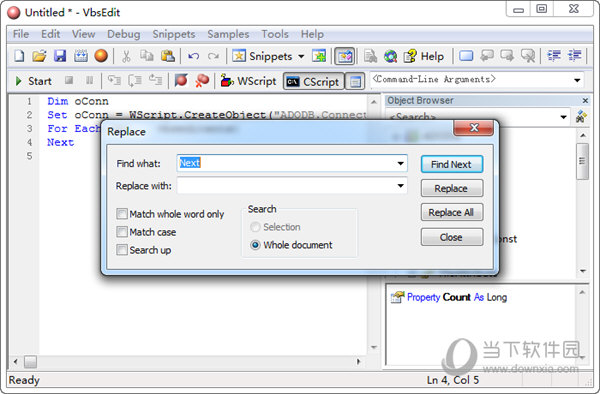The height and width of the screenshot is (394, 600).
Task: Click the pause debugging icon
Action: click(89, 80)
